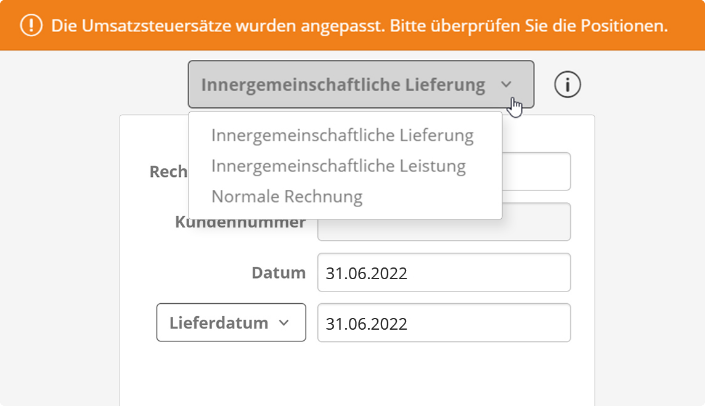Open the Lieferdatum type dropdown

tap(231, 322)
